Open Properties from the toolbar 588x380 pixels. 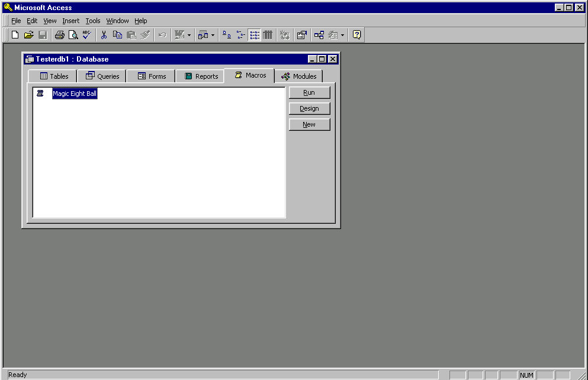[x=301, y=35]
